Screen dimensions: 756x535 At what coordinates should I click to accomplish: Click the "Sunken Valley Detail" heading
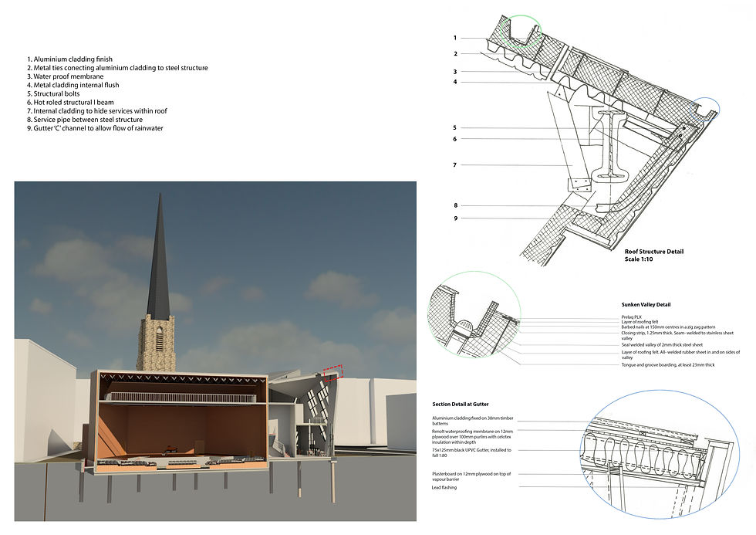(x=646, y=305)
